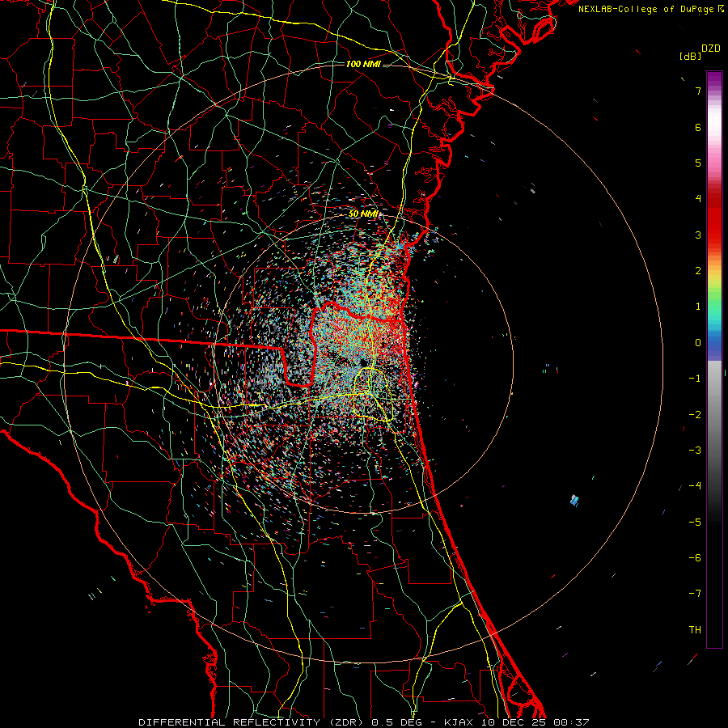Click the -3 value on the color scale
The width and height of the screenshot is (728, 728).
click(695, 451)
